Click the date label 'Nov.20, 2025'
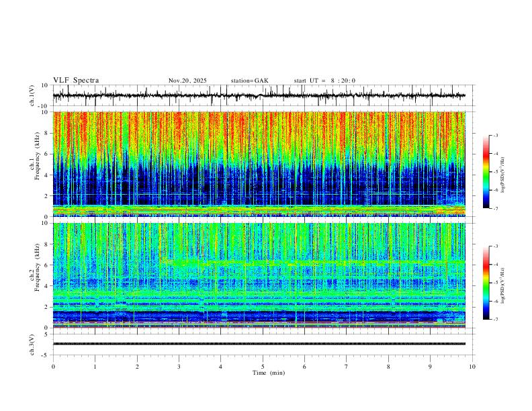Image resolution: width=532 pixels, height=411 pixels. coord(187,81)
